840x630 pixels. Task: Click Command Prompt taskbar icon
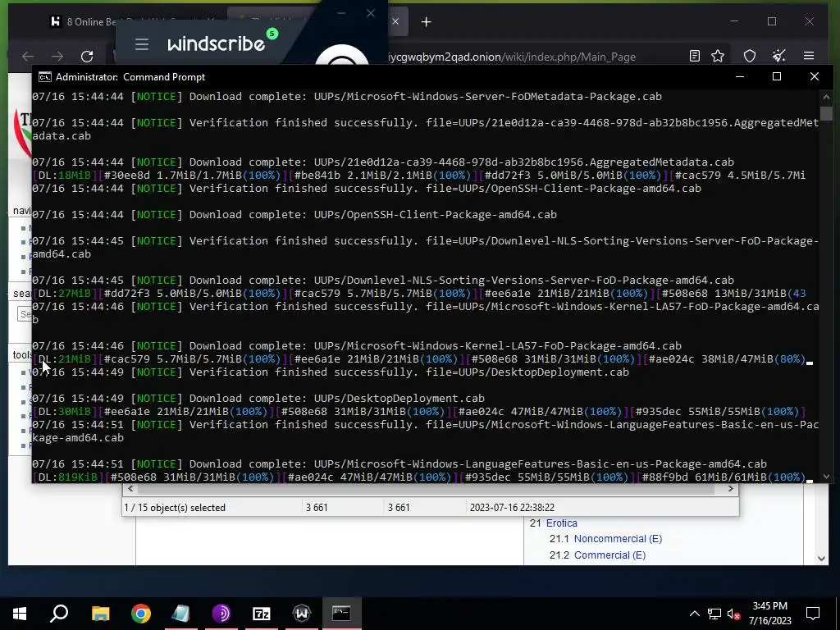tap(342, 614)
